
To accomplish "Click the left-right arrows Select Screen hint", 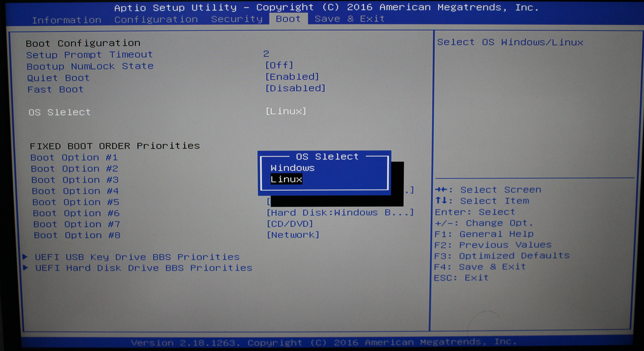I will pyautogui.click(x=488, y=190).
